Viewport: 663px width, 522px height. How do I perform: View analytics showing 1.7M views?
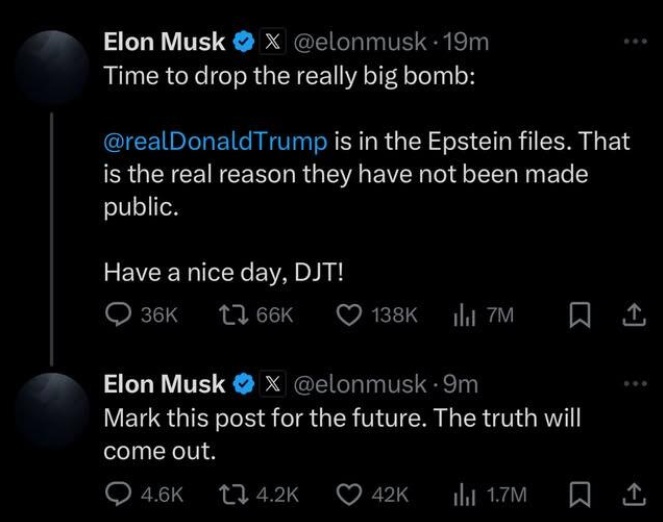coord(490,495)
